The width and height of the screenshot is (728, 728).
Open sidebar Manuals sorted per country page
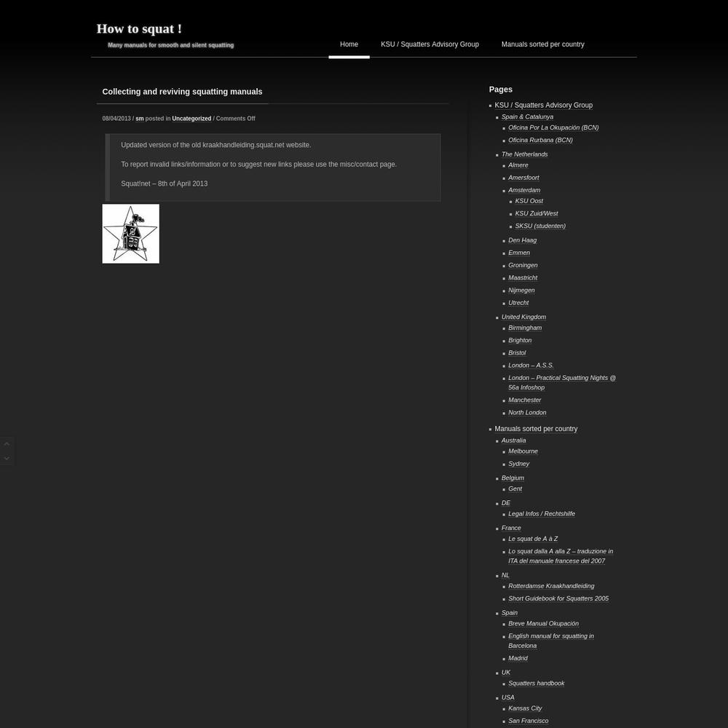click(x=536, y=429)
